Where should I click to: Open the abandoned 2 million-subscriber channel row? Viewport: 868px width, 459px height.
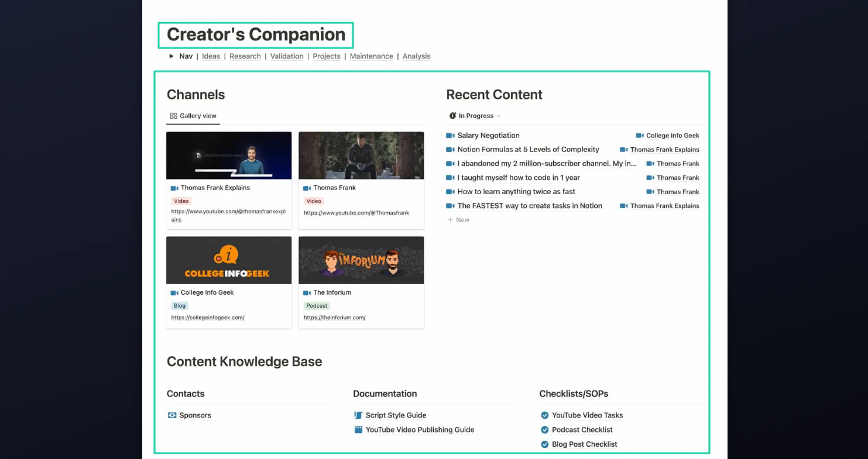click(x=547, y=164)
